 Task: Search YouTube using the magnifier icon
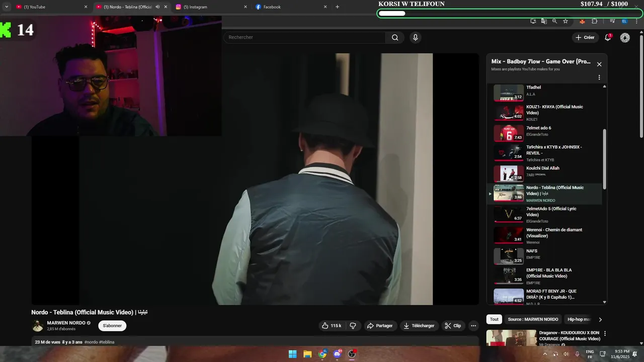coord(395,37)
